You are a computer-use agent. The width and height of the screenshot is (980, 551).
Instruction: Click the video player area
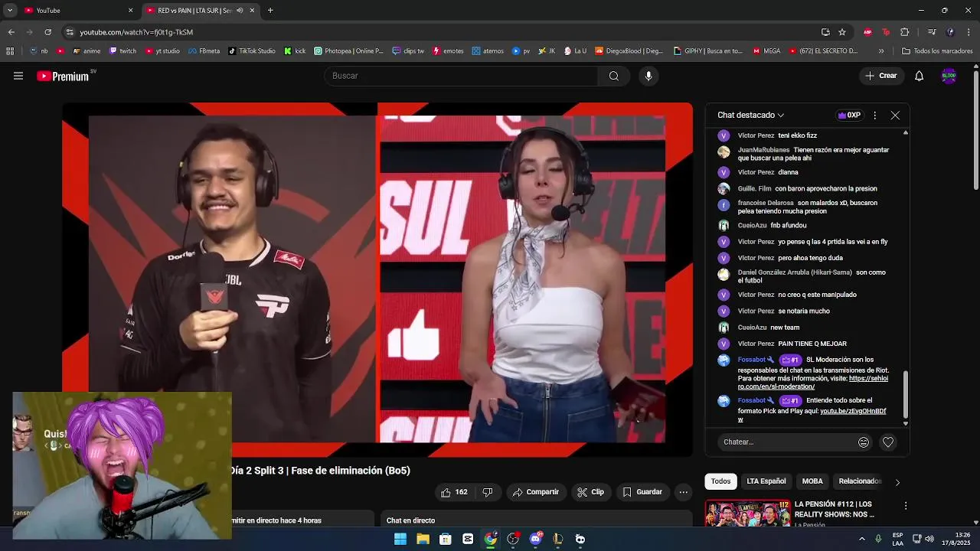[x=377, y=280]
